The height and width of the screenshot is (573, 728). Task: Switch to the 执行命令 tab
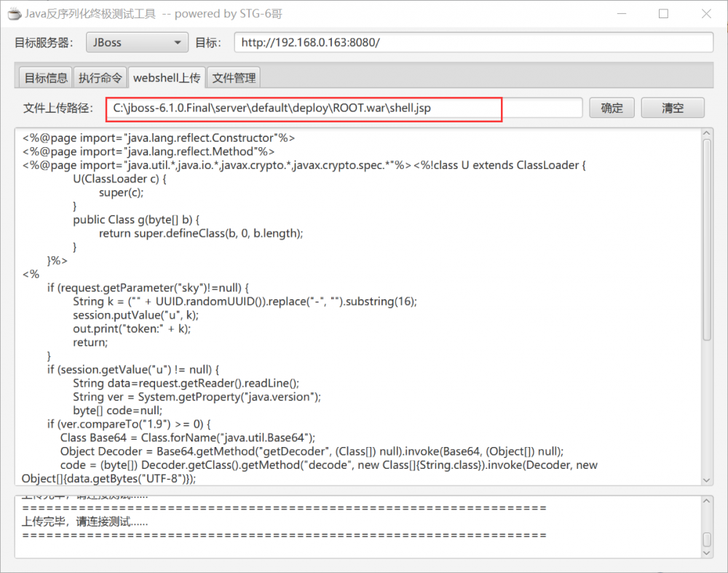click(100, 78)
